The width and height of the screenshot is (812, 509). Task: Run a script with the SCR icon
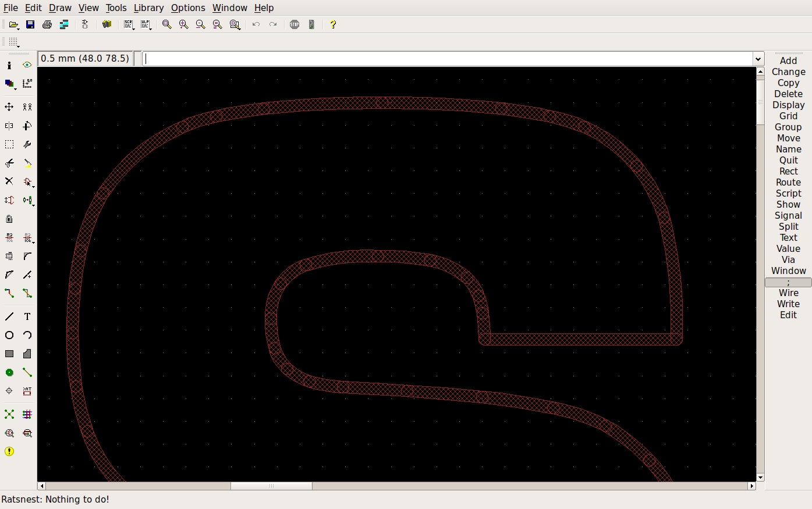129,24
